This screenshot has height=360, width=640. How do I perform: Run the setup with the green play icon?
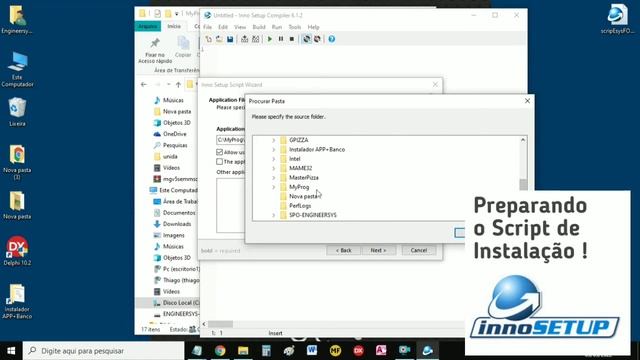coord(270,39)
